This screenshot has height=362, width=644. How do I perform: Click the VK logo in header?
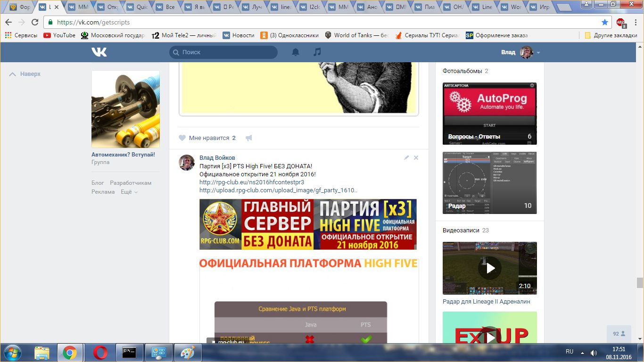[x=99, y=52]
